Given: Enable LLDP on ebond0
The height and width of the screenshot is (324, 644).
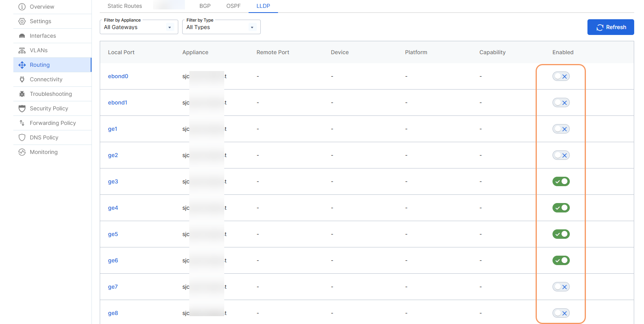Looking at the screenshot, I should point(561,76).
